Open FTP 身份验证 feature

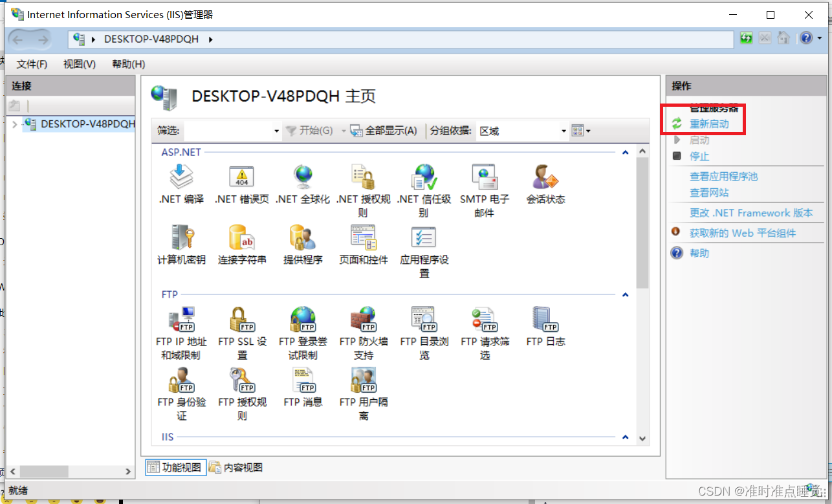pos(181,393)
